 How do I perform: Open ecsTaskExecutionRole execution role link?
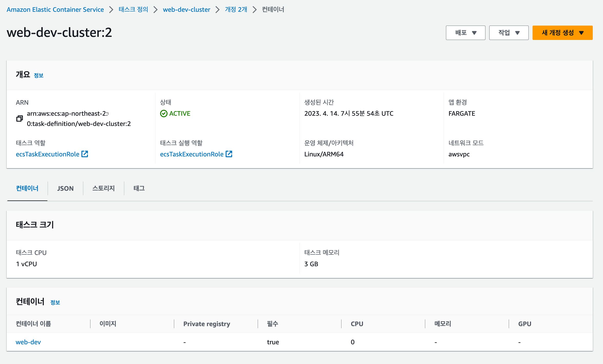[x=192, y=154]
